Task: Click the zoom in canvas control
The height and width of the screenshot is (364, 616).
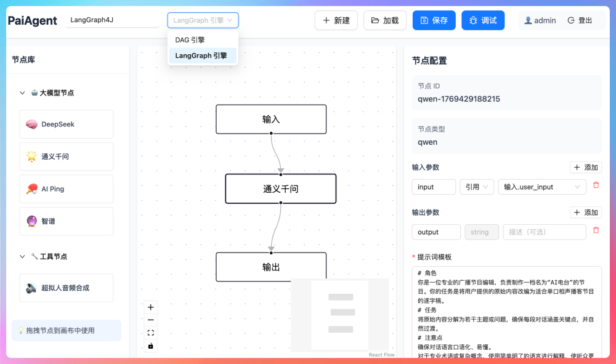Action: [150, 307]
